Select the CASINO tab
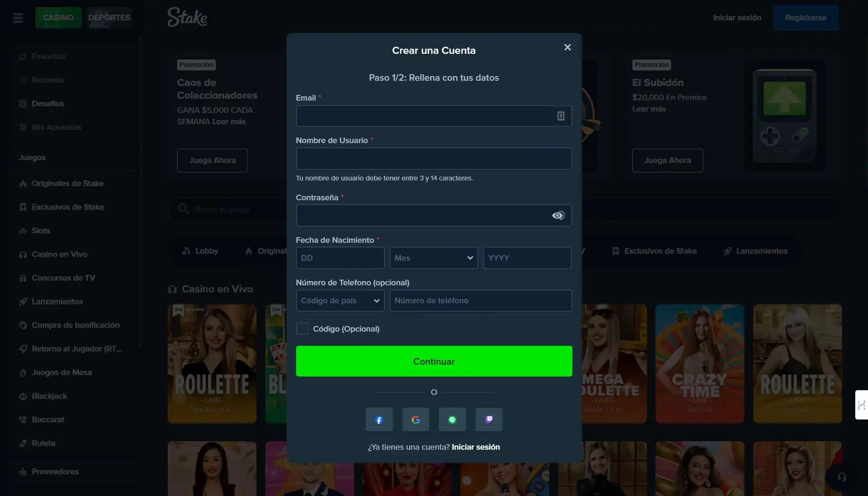868x496 pixels. 58,17
